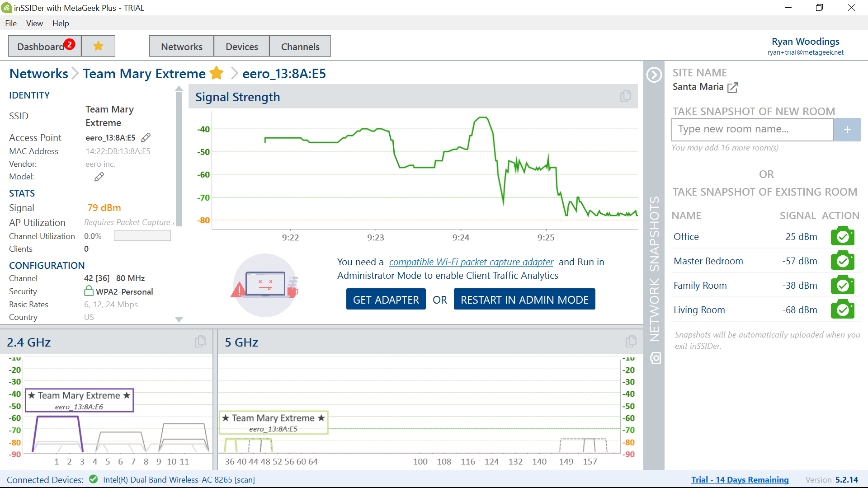This screenshot has height=488, width=868.
Task: Click the WPA2-Personal security value
Action: pos(124,291)
